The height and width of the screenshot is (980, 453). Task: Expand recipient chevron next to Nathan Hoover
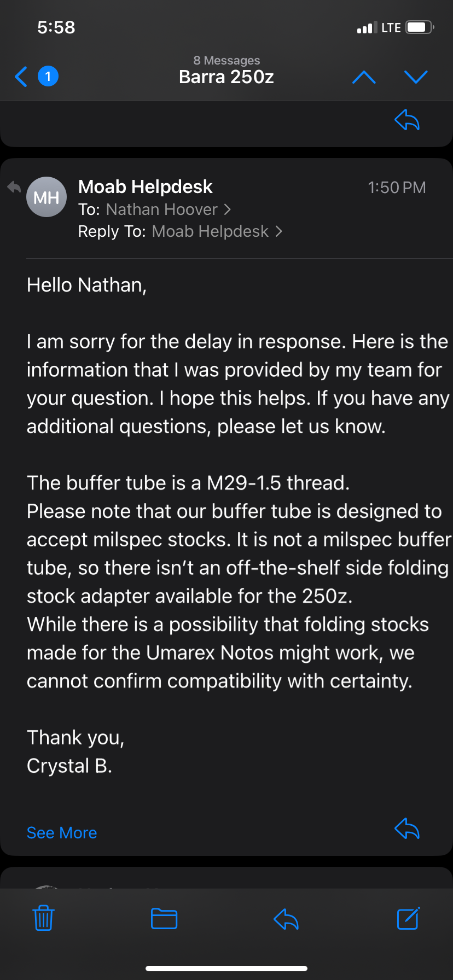(x=228, y=209)
